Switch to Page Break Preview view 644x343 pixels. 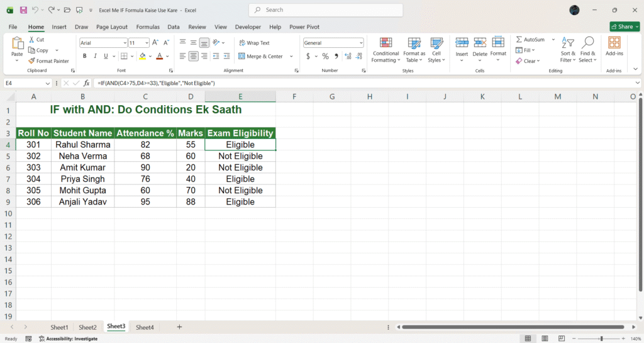coord(562,339)
